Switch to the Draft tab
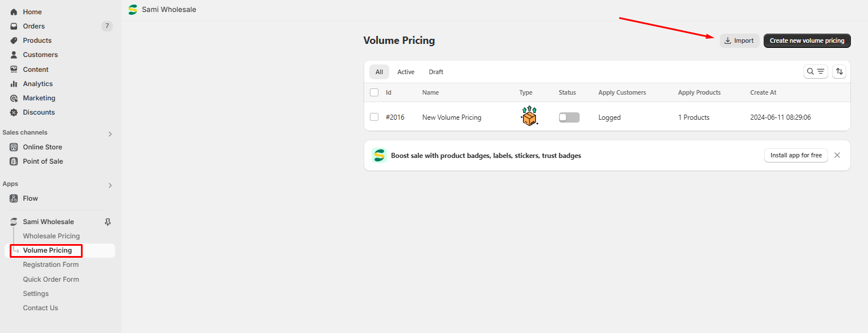868x333 pixels. pos(436,72)
